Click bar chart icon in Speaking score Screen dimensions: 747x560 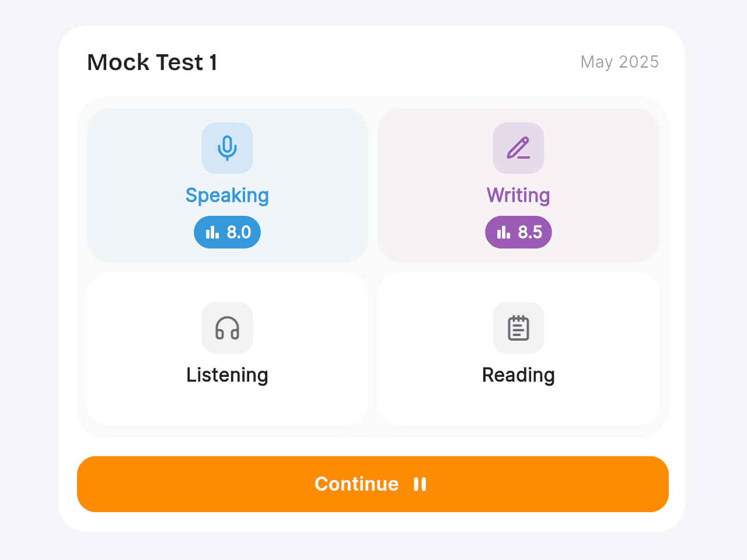tap(212, 232)
